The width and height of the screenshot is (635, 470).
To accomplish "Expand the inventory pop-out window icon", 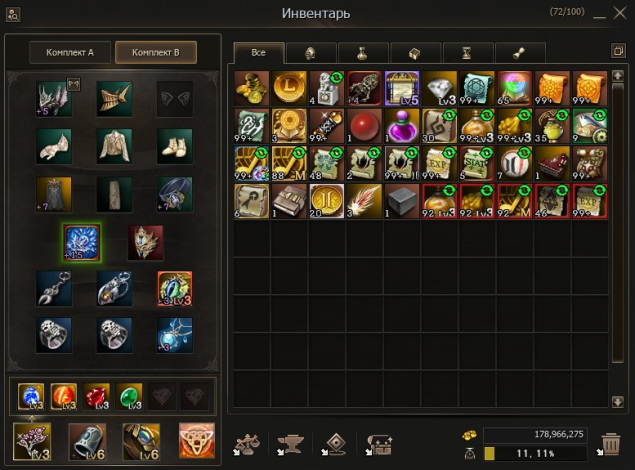I will [x=618, y=51].
